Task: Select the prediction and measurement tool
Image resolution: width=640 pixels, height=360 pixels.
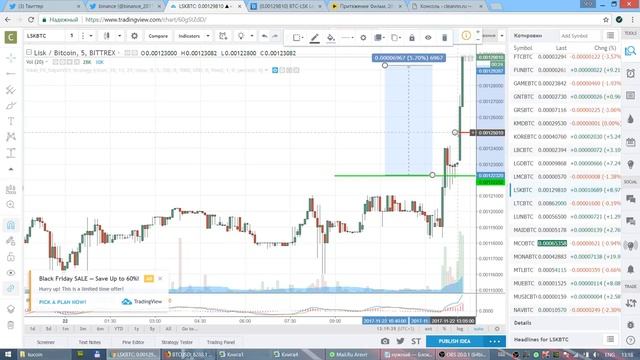Action: [11, 153]
